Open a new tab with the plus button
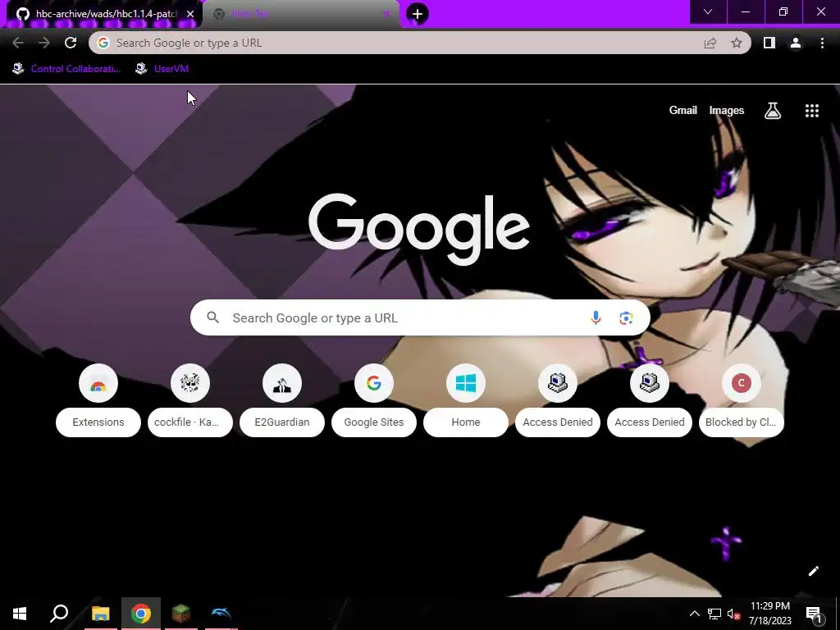The width and height of the screenshot is (840, 630). coord(418,14)
